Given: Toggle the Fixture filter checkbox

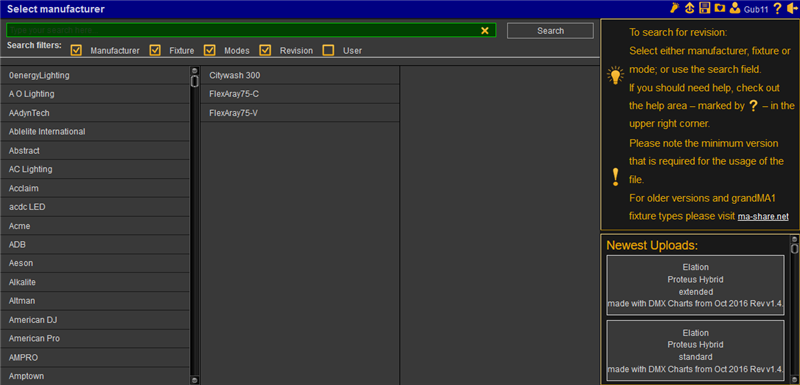Looking at the screenshot, I should coord(155,50).
